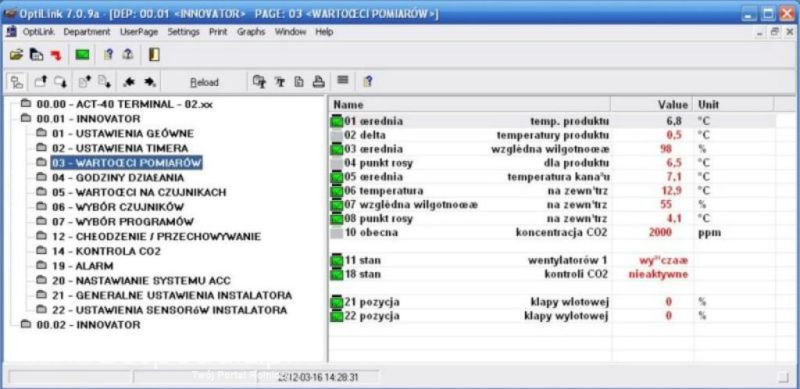Click the page-down document icon

(x=105, y=82)
